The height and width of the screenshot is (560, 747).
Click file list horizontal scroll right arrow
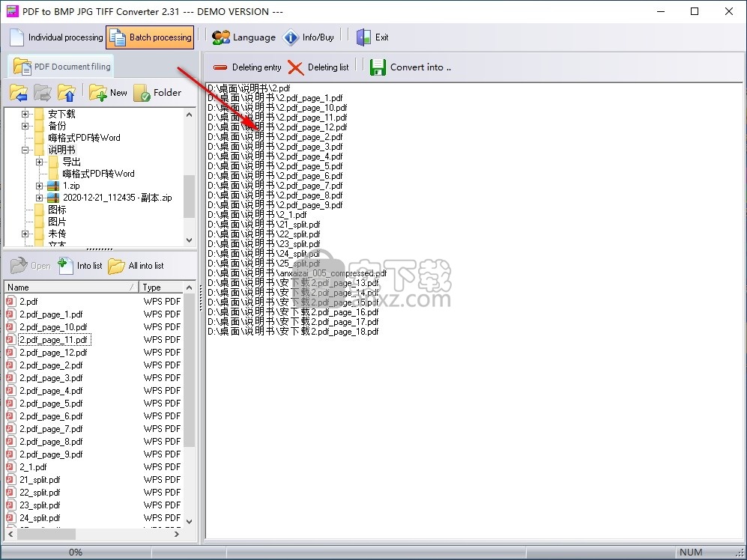click(x=178, y=535)
